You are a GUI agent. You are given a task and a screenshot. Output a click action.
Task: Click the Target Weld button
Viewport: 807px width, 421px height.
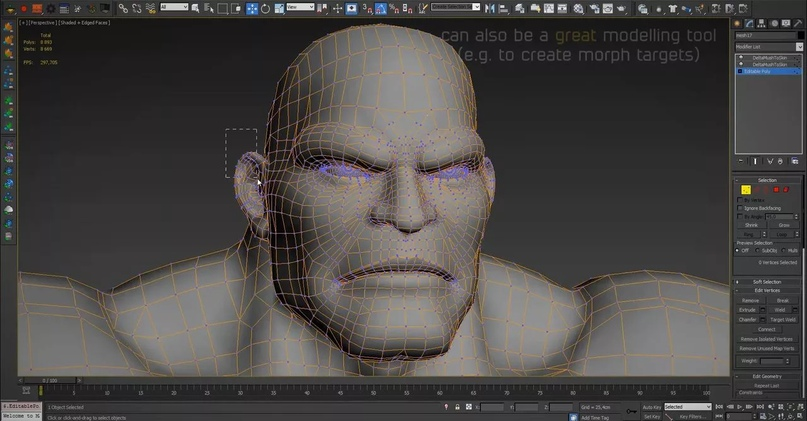pos(783,320)
